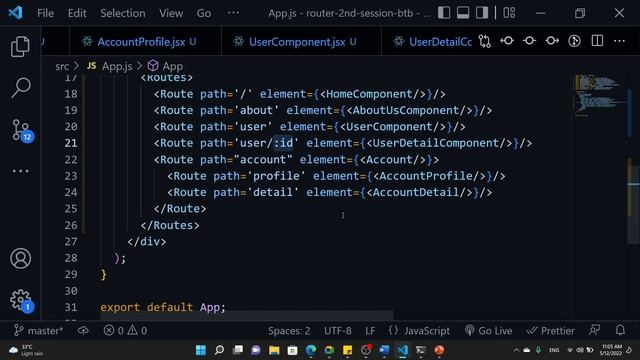640x360 pixels.
Task: Click 'UserDetailComponent' on line 21
Action: [436, 143]
